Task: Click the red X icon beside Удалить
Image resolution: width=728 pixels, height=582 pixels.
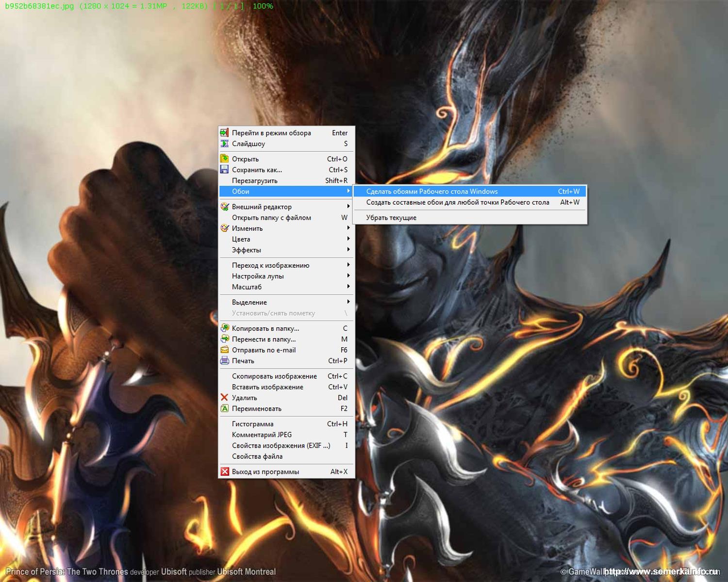Action: pos(224,398)
